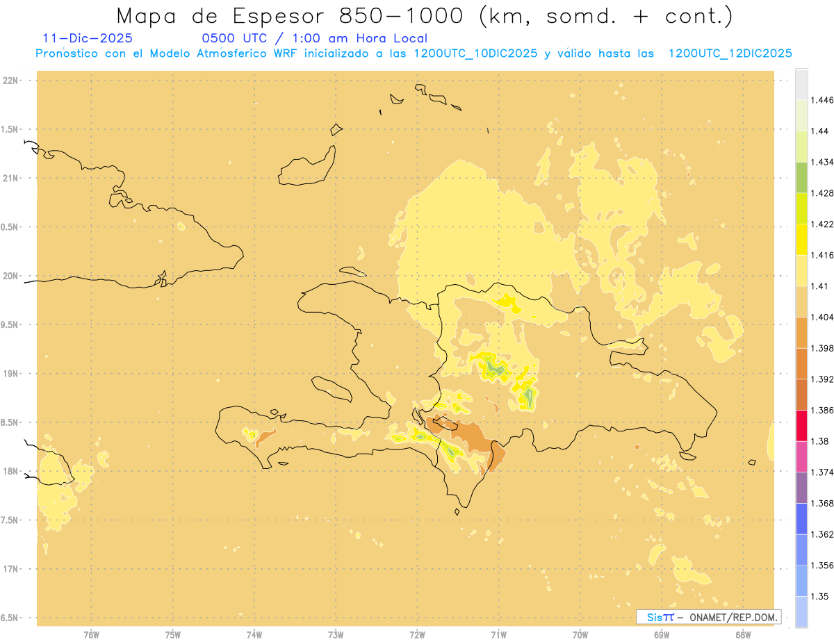
Task: Click the '0.5N' latitude label
Action: [10, 227]
